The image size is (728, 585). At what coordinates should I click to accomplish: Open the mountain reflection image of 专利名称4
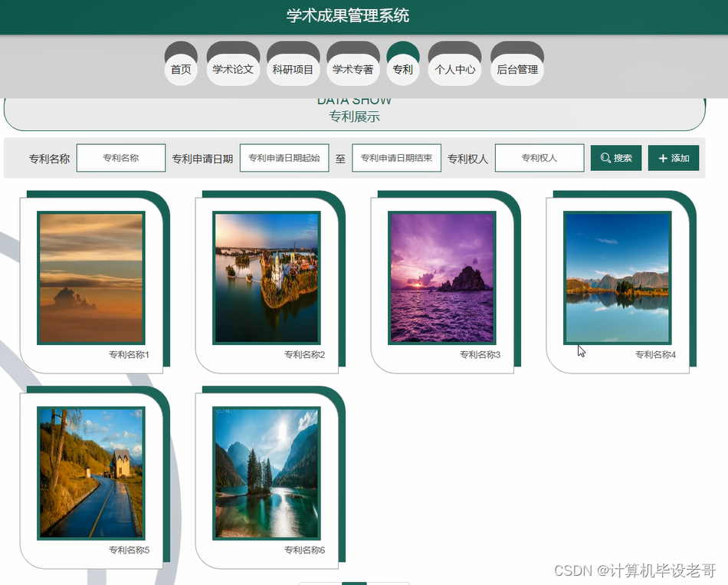(618, 278)
